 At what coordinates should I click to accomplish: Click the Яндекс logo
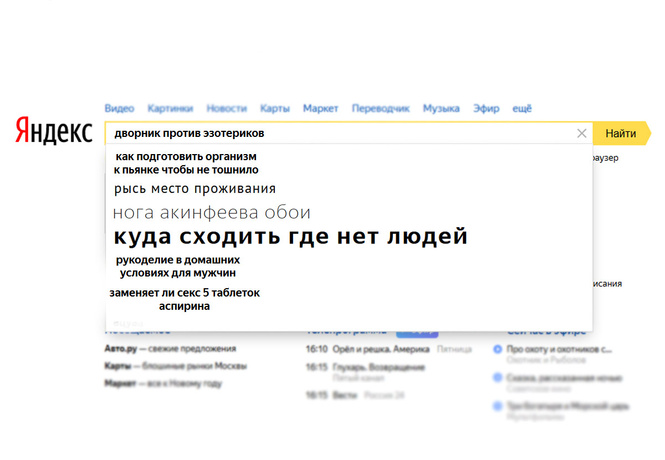coord(54,130)
